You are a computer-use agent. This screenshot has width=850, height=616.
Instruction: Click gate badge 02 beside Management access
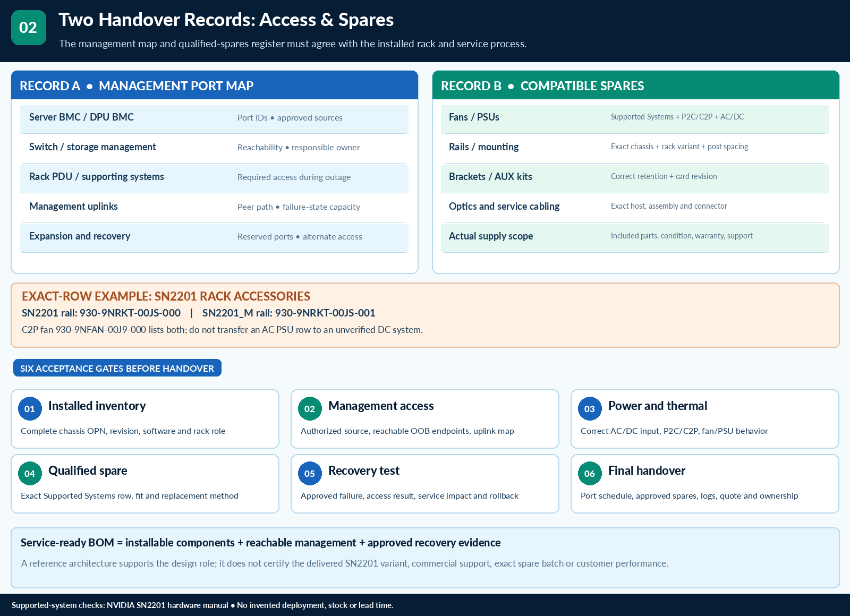(310, 409)
